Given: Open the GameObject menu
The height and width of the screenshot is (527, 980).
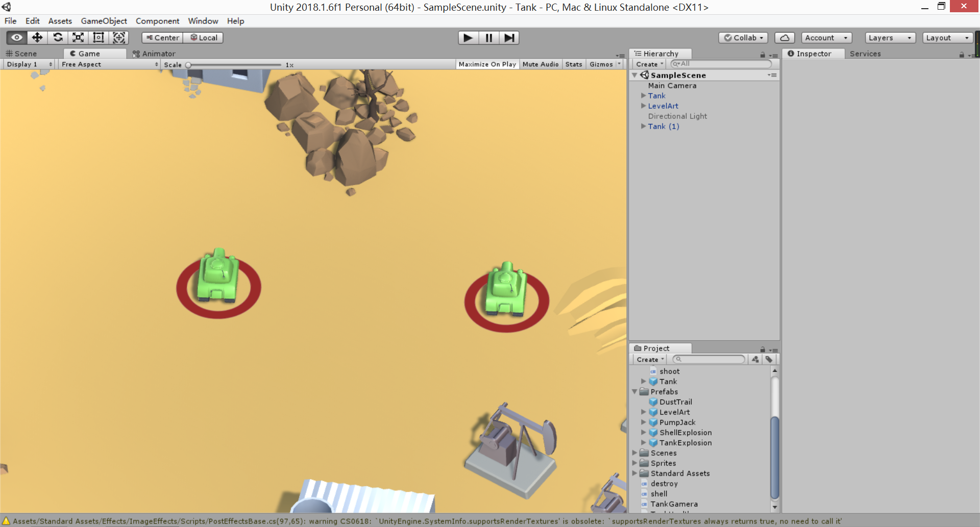Looking at the screenshot, I should 104,21.
